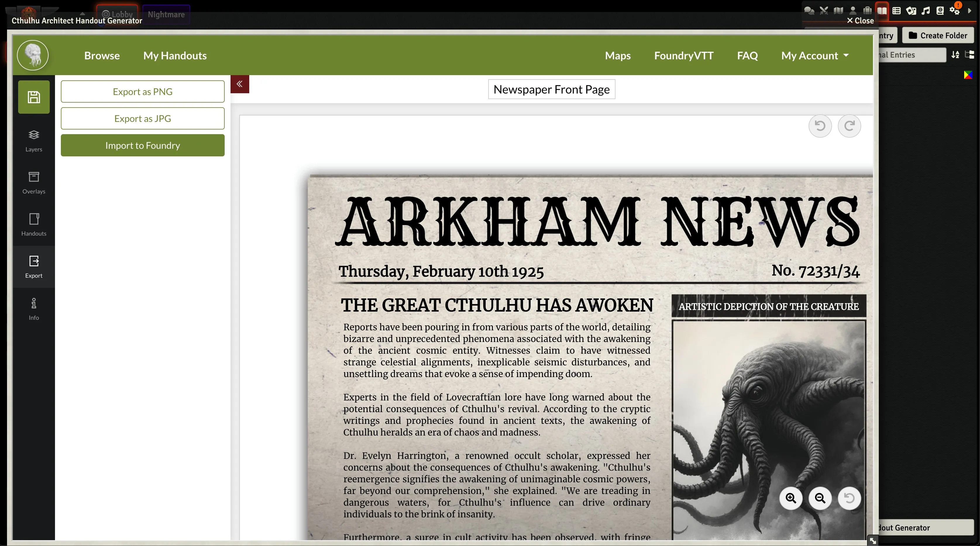Collapse all folders in the Journal directory
The image size is (980, 546).
click(970, 55)
